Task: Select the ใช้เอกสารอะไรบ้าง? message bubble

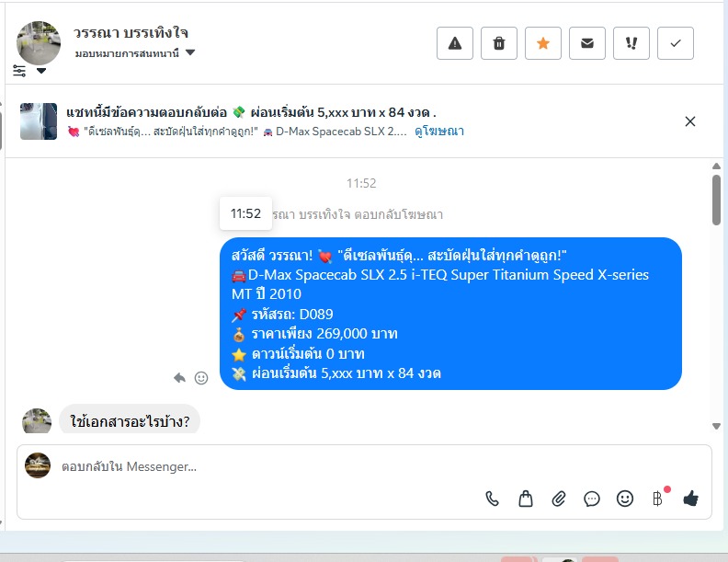Action: click(130, 420)
